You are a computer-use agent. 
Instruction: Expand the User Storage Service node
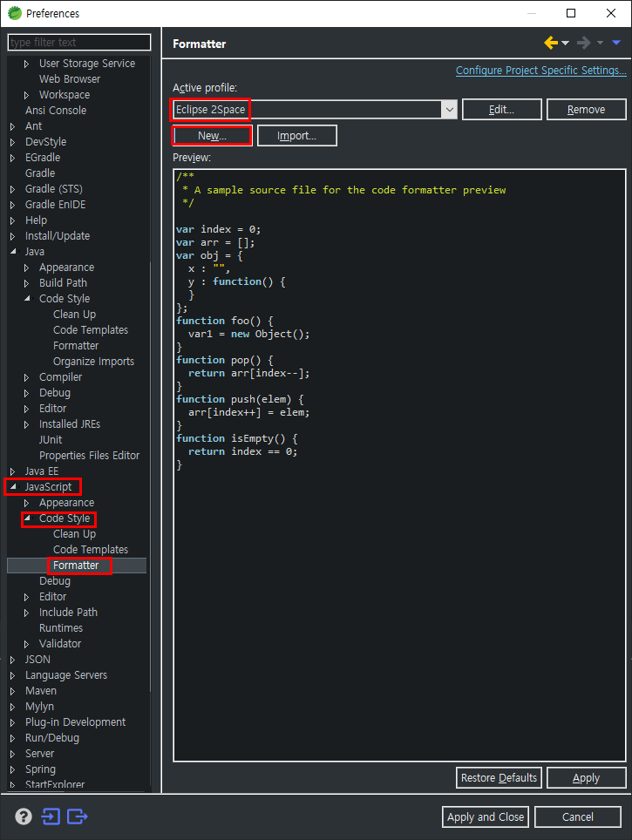[26, 64]
